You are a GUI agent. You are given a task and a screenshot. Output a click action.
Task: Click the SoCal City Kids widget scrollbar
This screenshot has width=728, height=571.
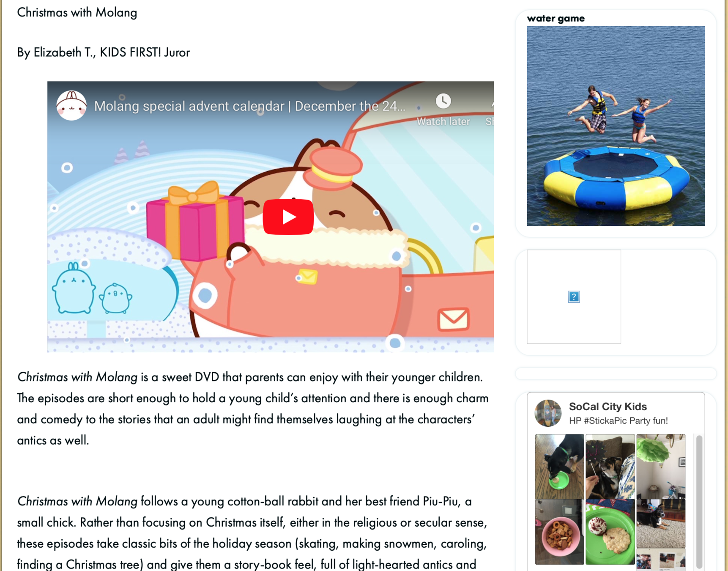[699, 501]
